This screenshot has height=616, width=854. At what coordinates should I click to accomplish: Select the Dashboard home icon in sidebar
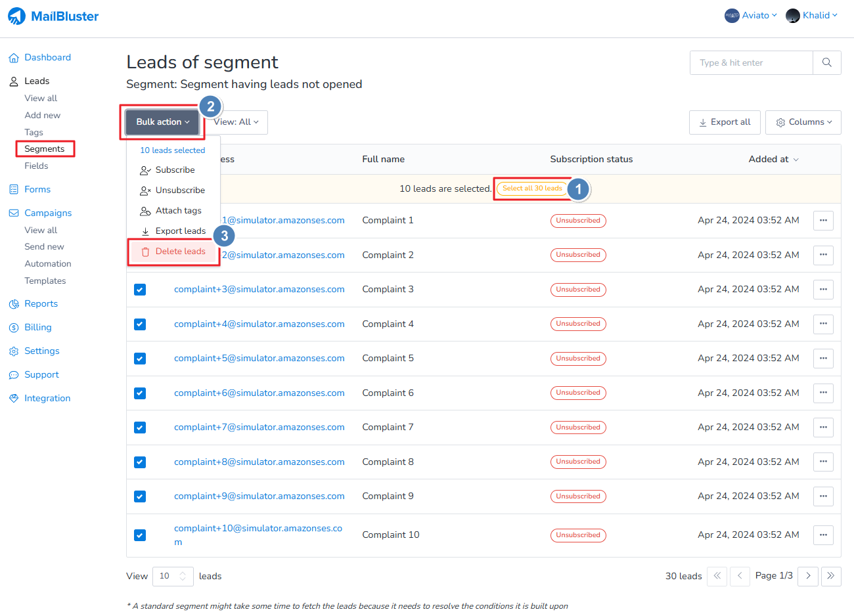(x=13, y=57)
